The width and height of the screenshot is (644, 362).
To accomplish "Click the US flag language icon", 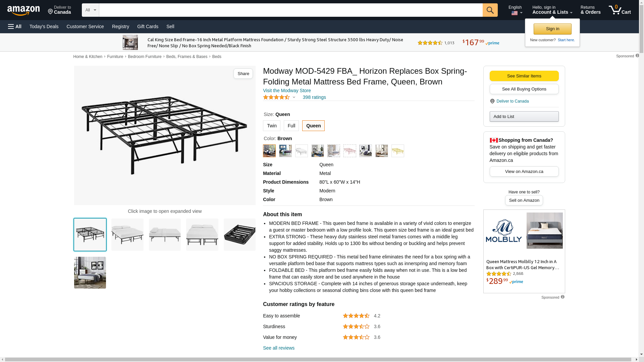I will pyautogui.click(x=515, y=13).
